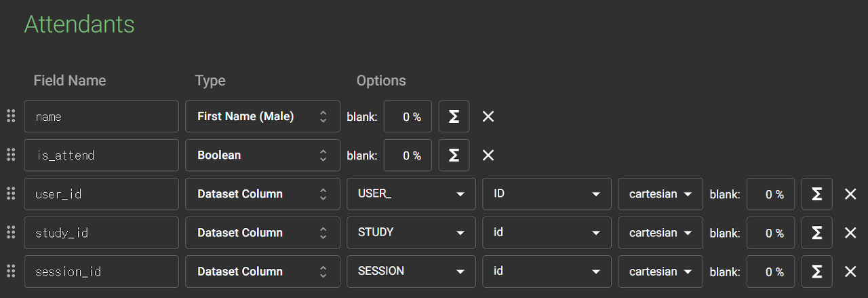Remove session_id field with X icon
The width and height of the screenshot is (868, 298).
pyautogui.click(x=850, y=272)
